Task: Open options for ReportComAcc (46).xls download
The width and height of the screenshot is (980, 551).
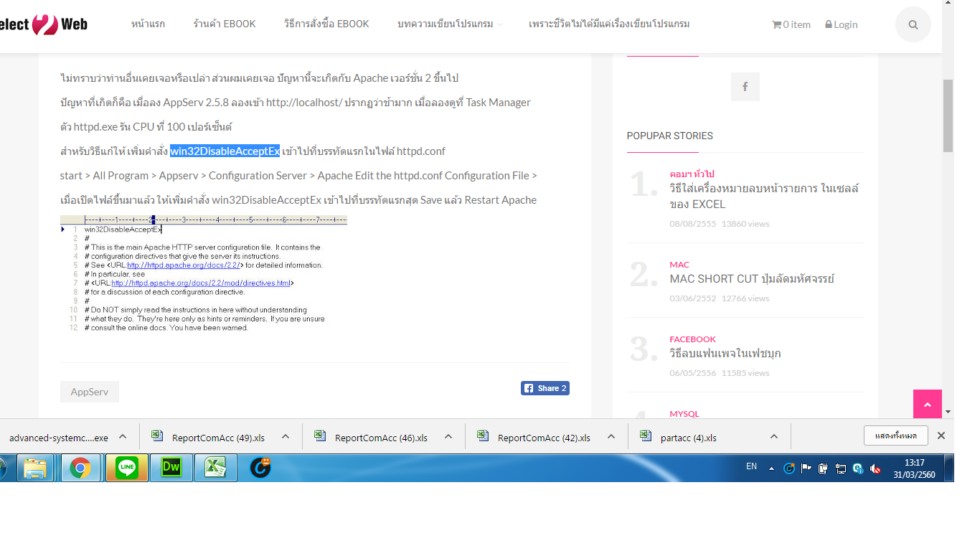Action: tap(448, 437)
